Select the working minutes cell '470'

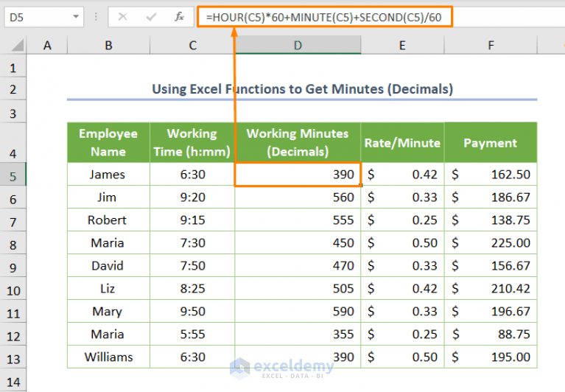[x=298, y=265]
